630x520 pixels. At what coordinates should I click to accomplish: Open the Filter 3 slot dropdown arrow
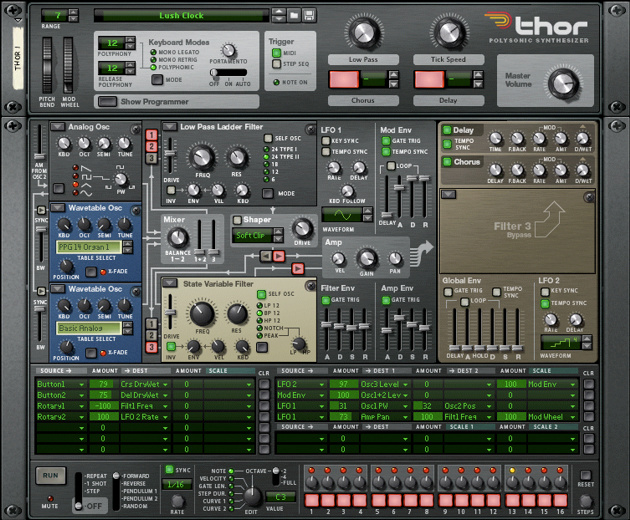[448, 194]
